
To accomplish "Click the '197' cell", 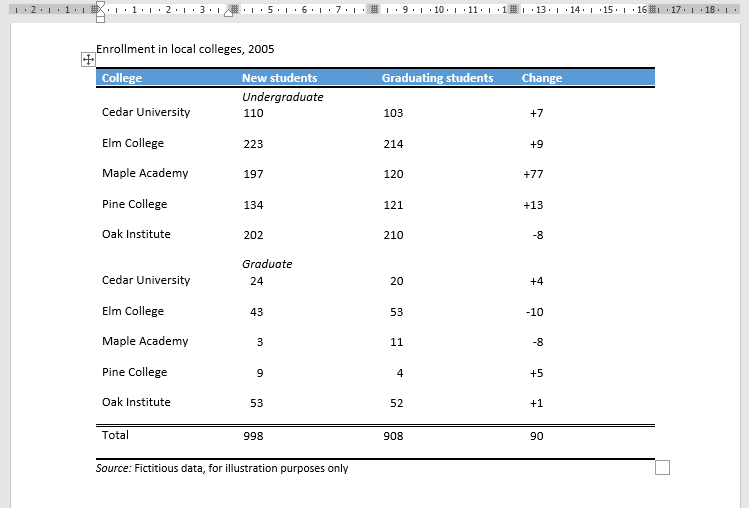I will point(253,174).
